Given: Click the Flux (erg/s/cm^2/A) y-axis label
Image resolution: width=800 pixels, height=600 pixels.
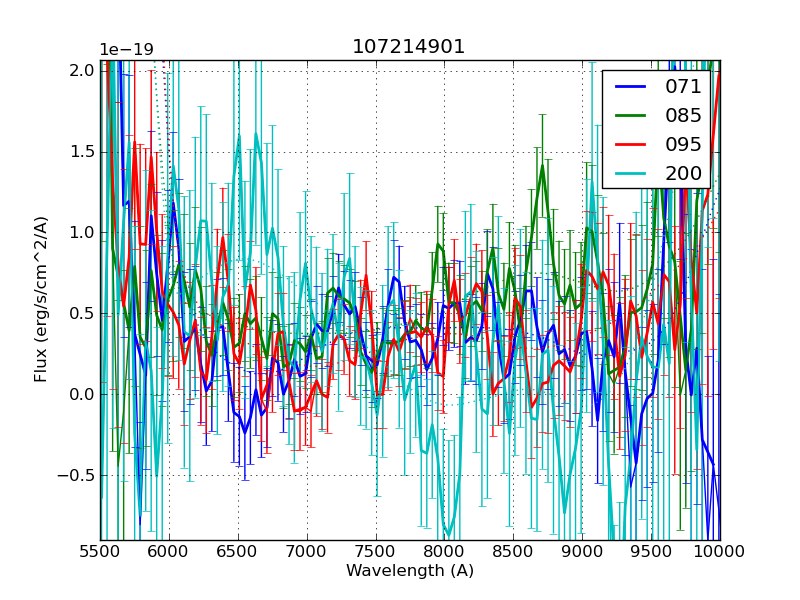Looking at the screenshot, I should [41, 300].
